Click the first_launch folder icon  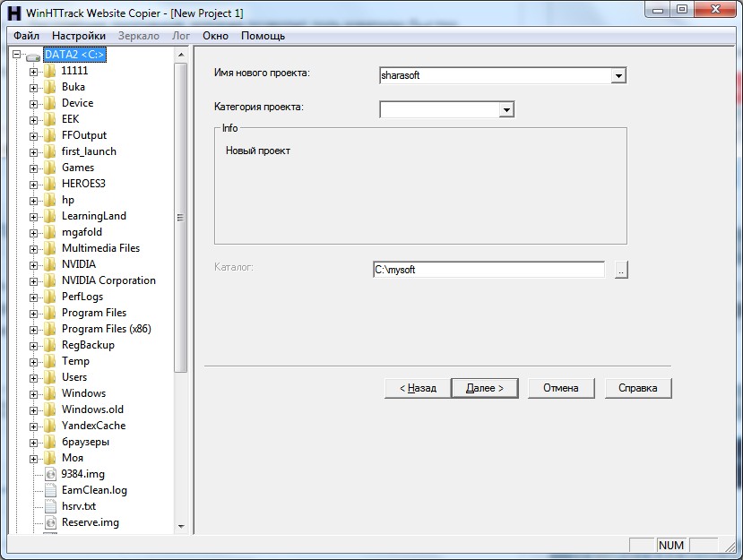[50, 151]
